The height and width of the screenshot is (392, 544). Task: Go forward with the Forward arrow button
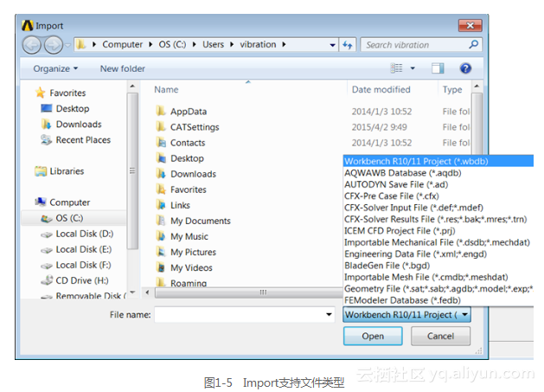[54, 45]
